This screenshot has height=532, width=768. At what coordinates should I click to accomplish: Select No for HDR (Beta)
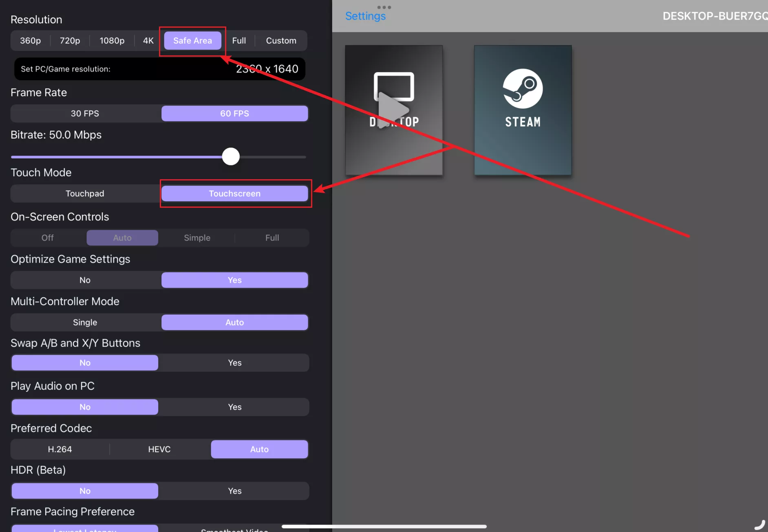click(85, 491)
